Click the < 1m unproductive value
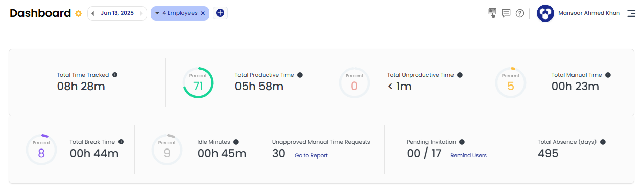Screen dimensions: 644x192 [x=399, y=86]
